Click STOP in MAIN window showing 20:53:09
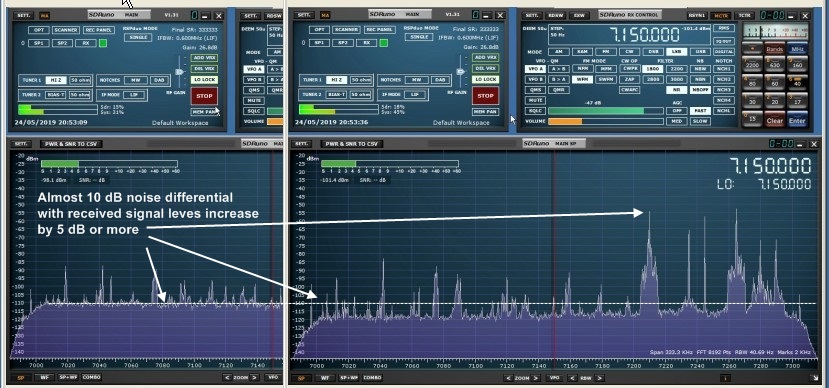 pyautogui.click(x=204, y=96)
